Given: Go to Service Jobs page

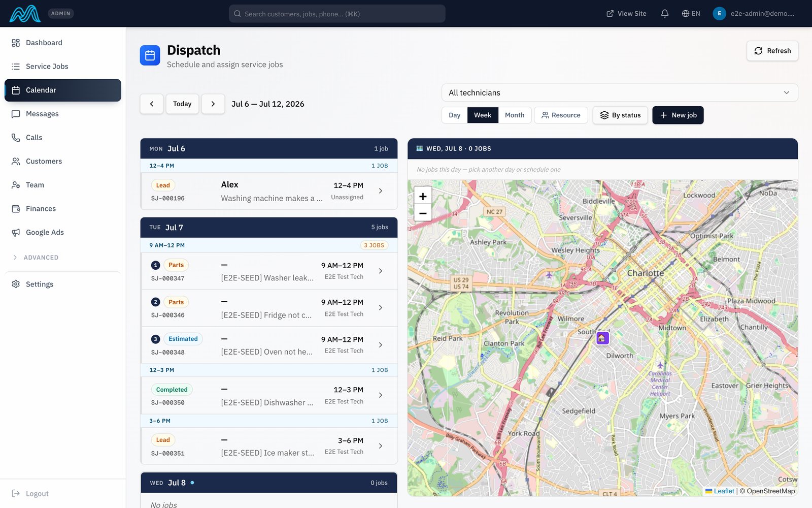Looking at the screenshot, I should coord(63,67).
